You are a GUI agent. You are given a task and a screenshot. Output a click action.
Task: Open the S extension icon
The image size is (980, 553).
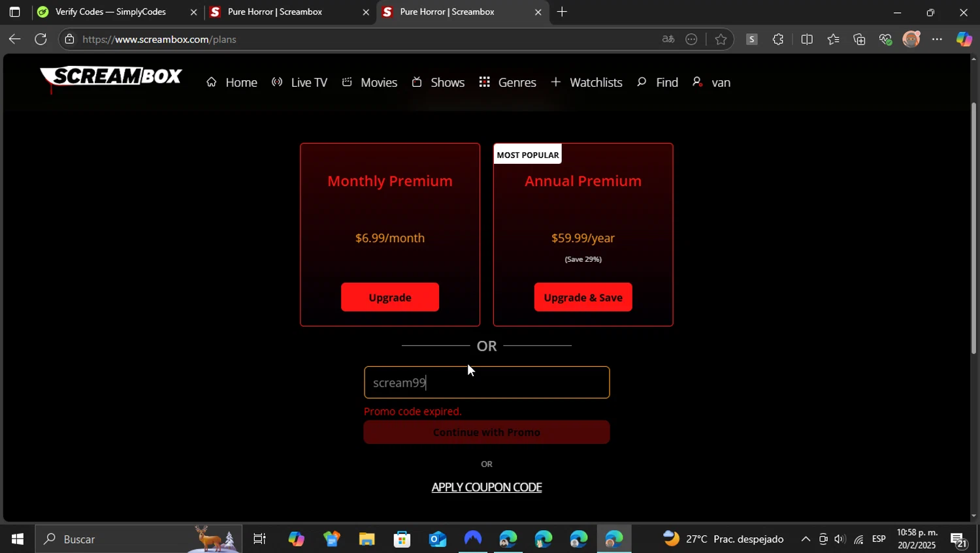[x=751, y=39]
